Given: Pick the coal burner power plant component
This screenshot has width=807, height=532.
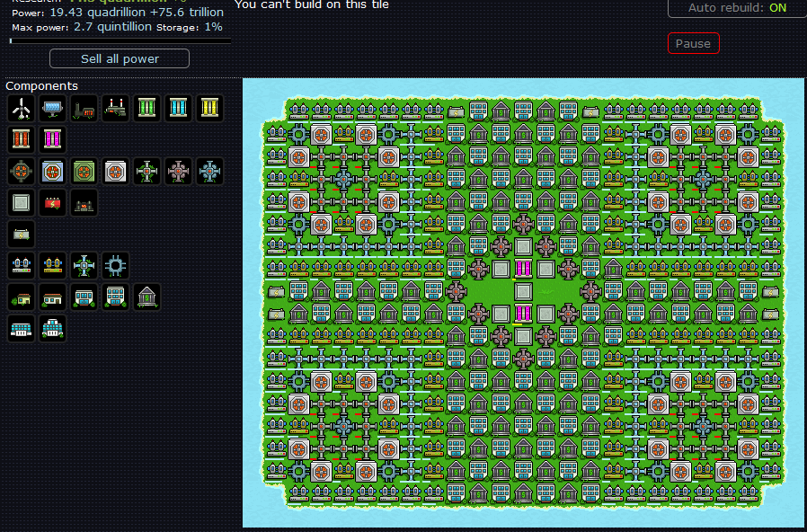Looking at the screenshot, I should click(84, 108).
